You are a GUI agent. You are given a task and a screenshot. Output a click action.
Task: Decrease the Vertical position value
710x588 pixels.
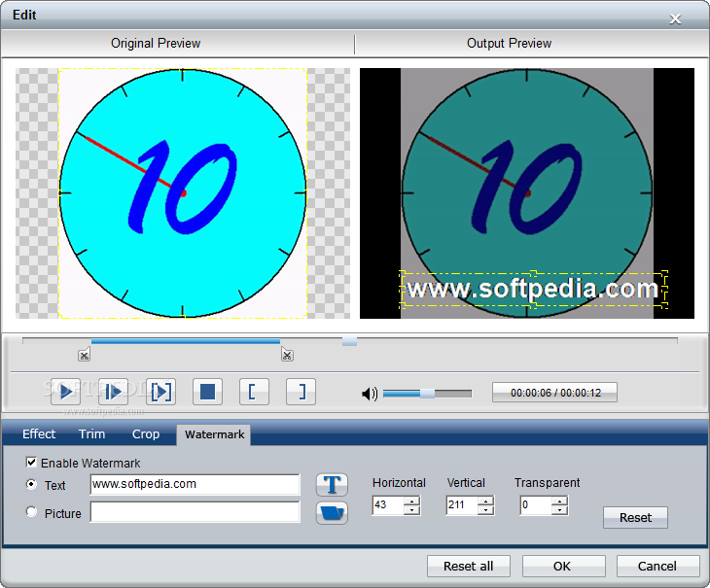pyautogui.click(x=485, y=510)
